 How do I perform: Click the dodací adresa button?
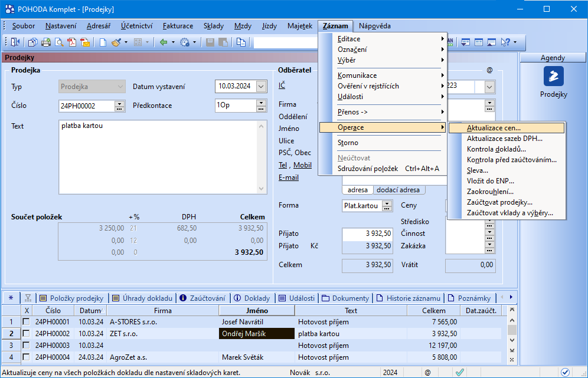coord(398,190)
